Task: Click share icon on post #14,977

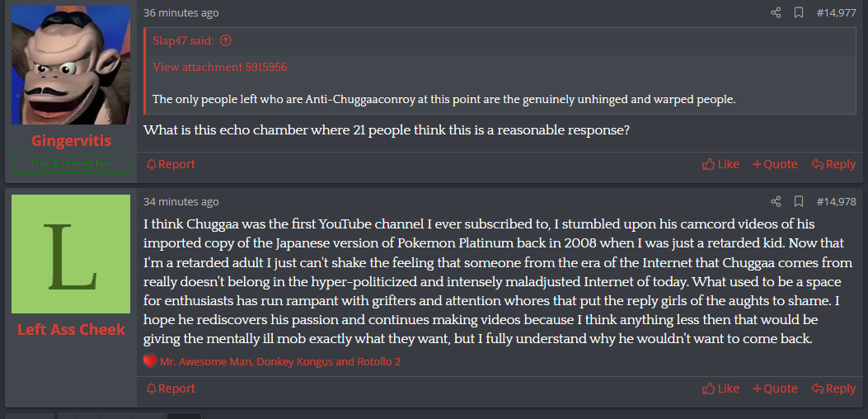Action: tap(776, 13)
